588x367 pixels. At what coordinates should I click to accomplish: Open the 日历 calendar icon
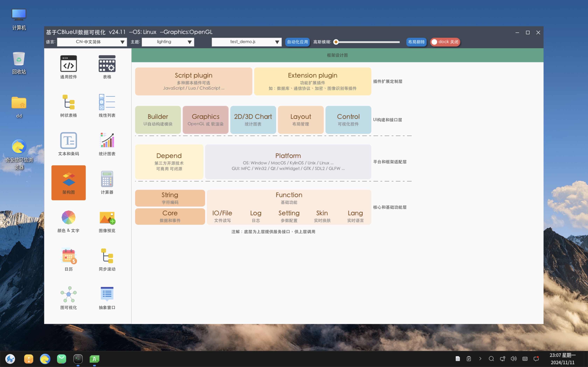(x=69, y=256)
